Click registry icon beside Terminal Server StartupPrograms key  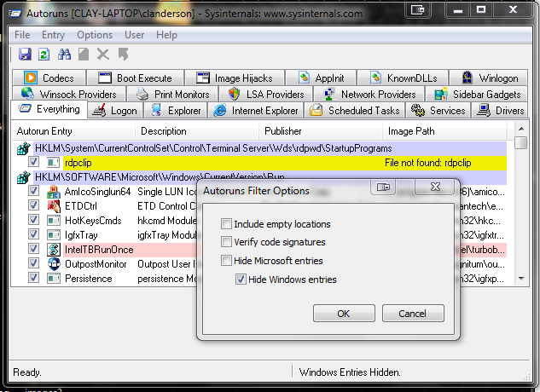24,148
